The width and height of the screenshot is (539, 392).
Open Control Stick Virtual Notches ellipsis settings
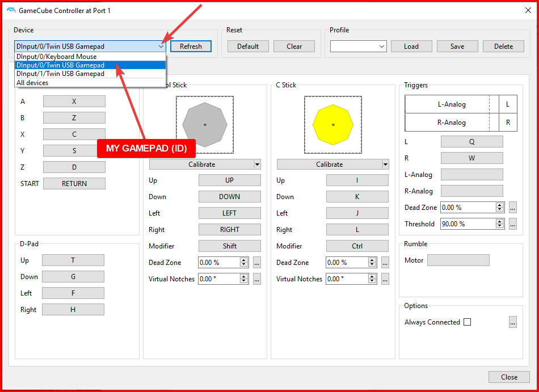click(x=257, y=279)
